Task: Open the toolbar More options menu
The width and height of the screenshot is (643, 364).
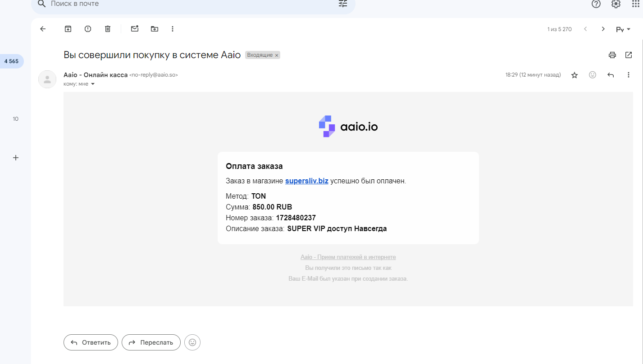Action: pyautogui.click(x=173, y=29)
